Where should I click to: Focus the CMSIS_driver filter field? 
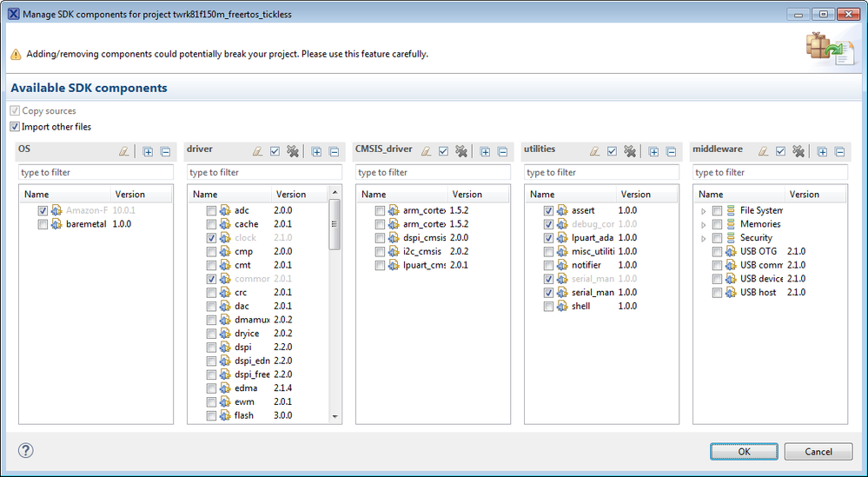pyautogui.click(x=433, y=172)
